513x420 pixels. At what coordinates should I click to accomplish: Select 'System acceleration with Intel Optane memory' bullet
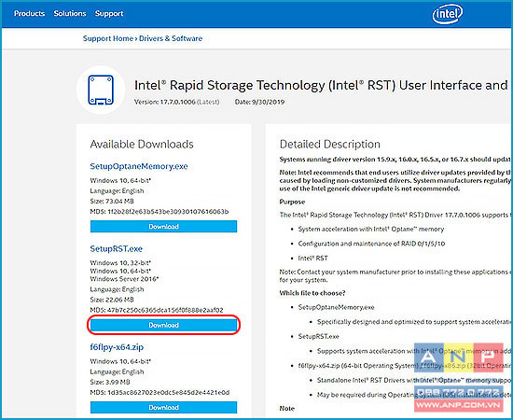tap(371, 230)
